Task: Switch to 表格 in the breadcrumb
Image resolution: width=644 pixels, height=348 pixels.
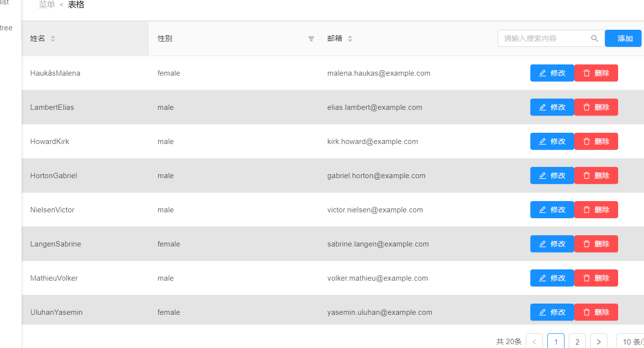Action: coord(76,4)
